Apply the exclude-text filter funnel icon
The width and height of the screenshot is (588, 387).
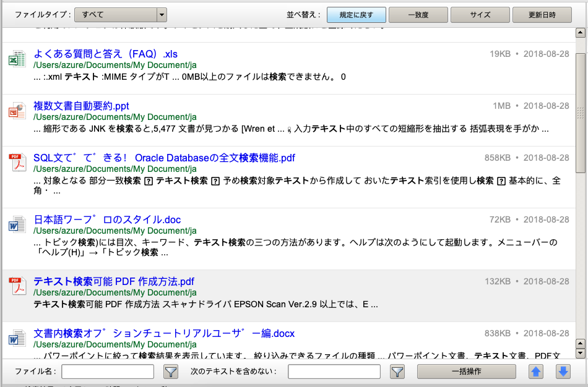click(397, 372)
